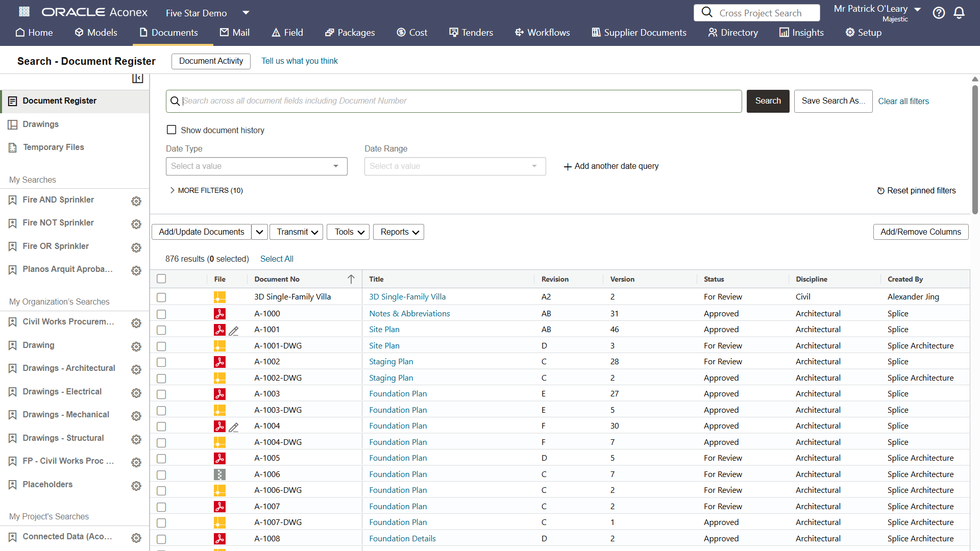Go to the Workflows menu
The height and width of the screenshot is (551, 980).
click(543, 33)
